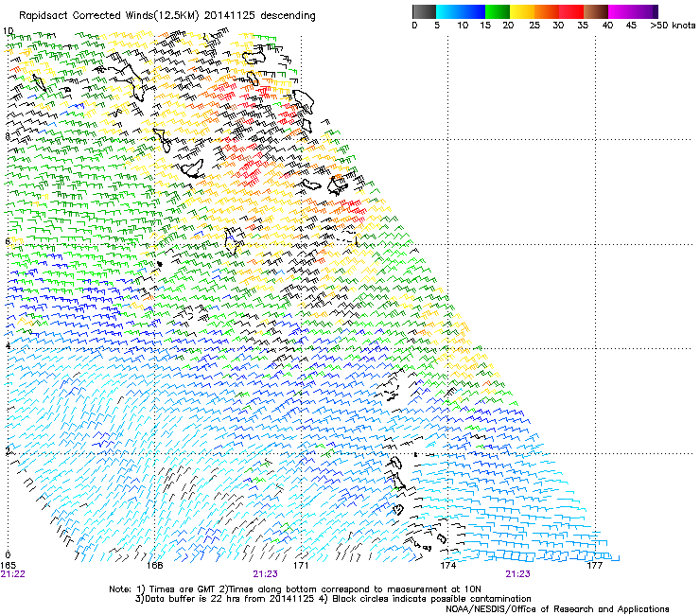Click the gray 0-5 knots legend swatch
The width and height of the screenshot is (700, 615).
424,11
